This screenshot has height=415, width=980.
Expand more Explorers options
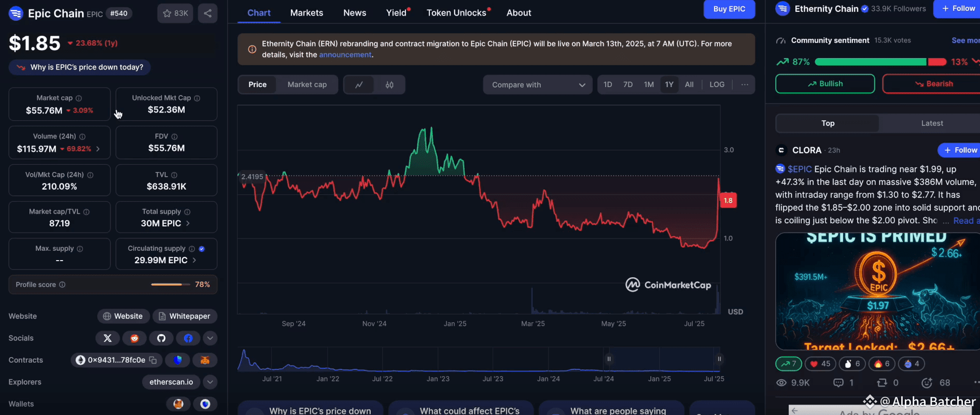[210, 382]
